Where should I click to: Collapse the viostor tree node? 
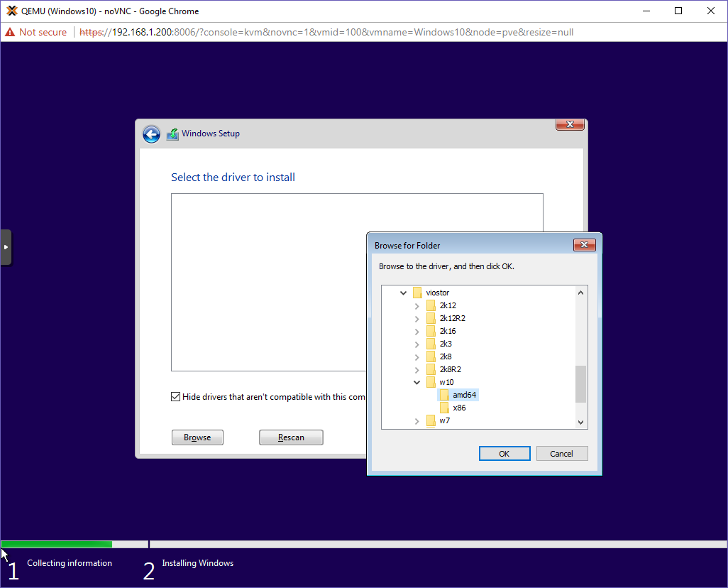point(403,292)
